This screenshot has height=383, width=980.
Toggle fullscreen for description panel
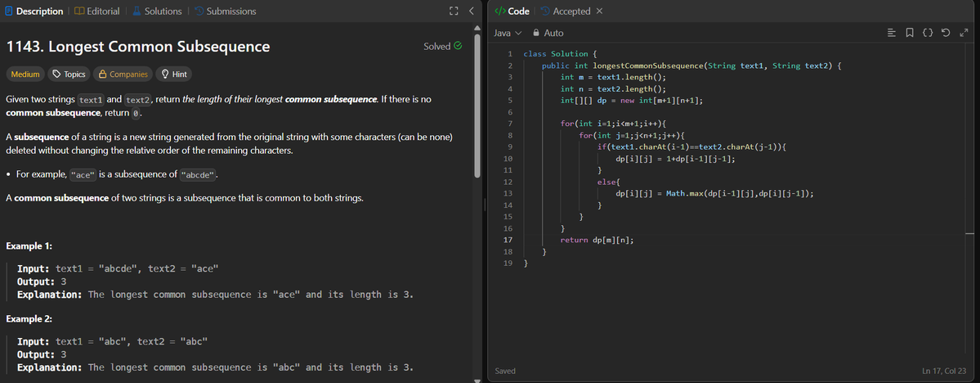pos(454,11)
